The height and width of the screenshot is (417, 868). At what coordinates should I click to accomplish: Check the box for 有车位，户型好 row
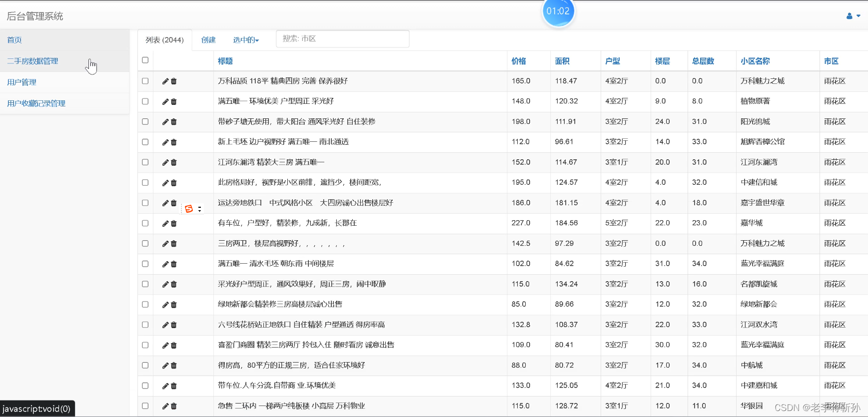[x=145, y=223]
